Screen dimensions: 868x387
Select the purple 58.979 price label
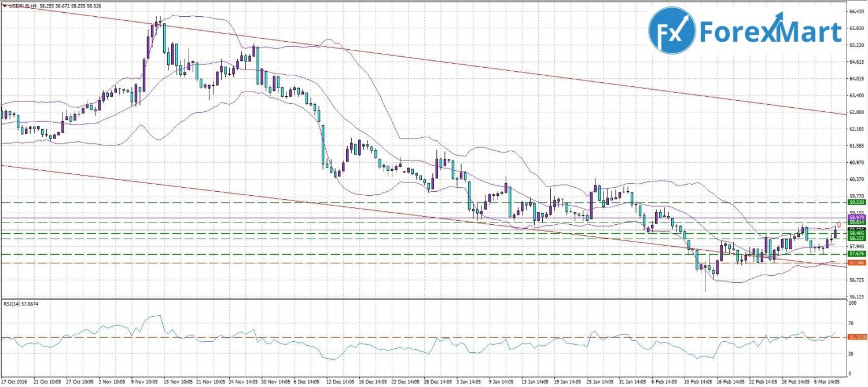click(x=856, y=217)
